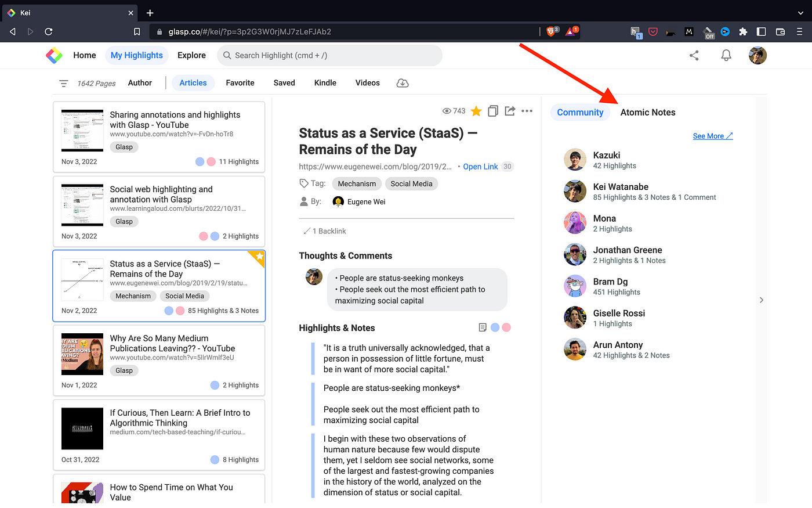
Task: Click the browser bookmark icon
Action: 137,31
